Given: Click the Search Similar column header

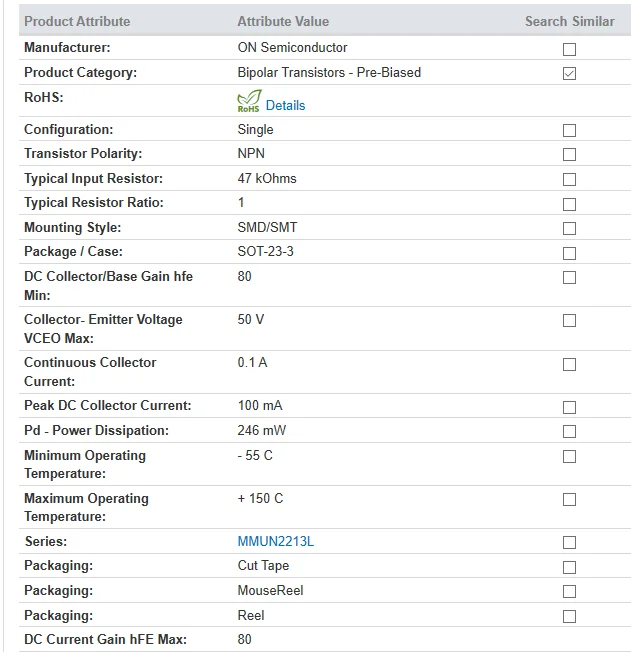Looking at the screenshot, I should 569,21.
